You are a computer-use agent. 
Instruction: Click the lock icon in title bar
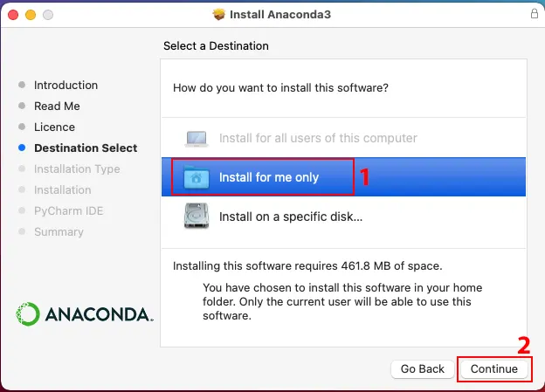click(x=535, y=14)
